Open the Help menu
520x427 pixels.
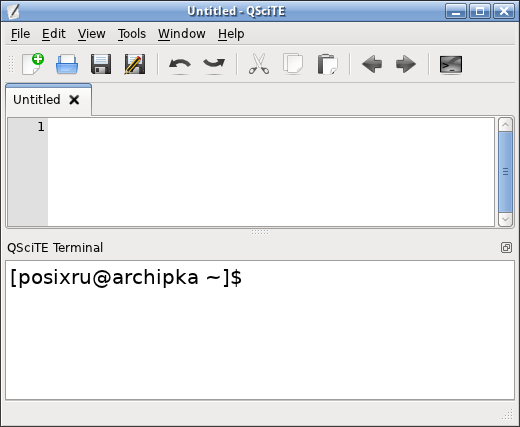(x=231, y=34)
